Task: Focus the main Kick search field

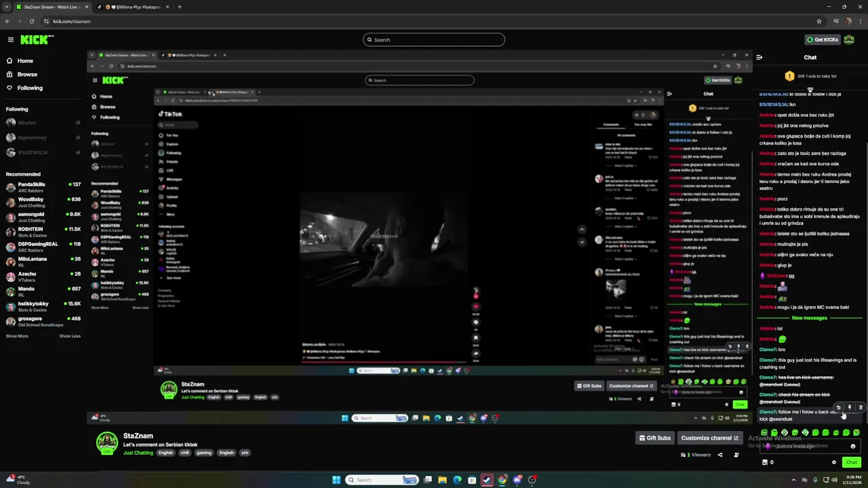Action: [434, 40]
